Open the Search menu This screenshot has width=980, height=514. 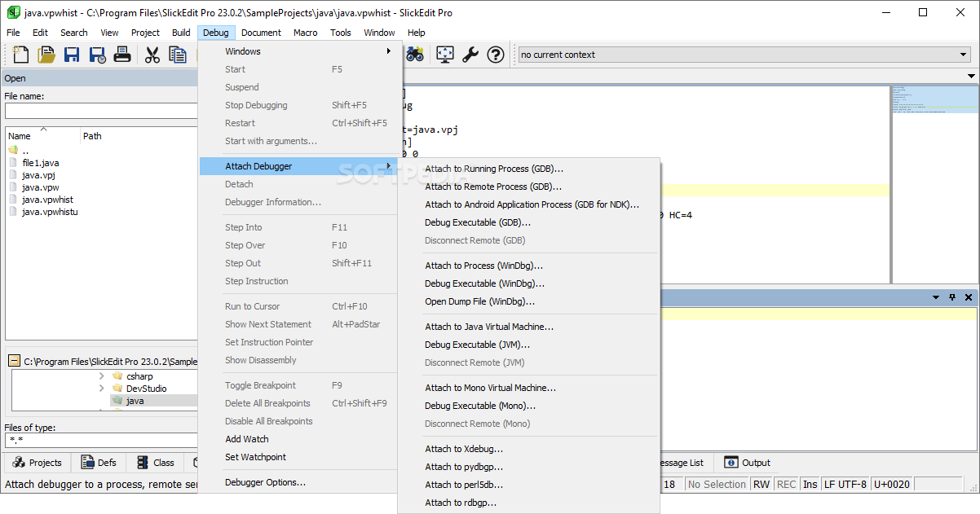pos(74,33)
